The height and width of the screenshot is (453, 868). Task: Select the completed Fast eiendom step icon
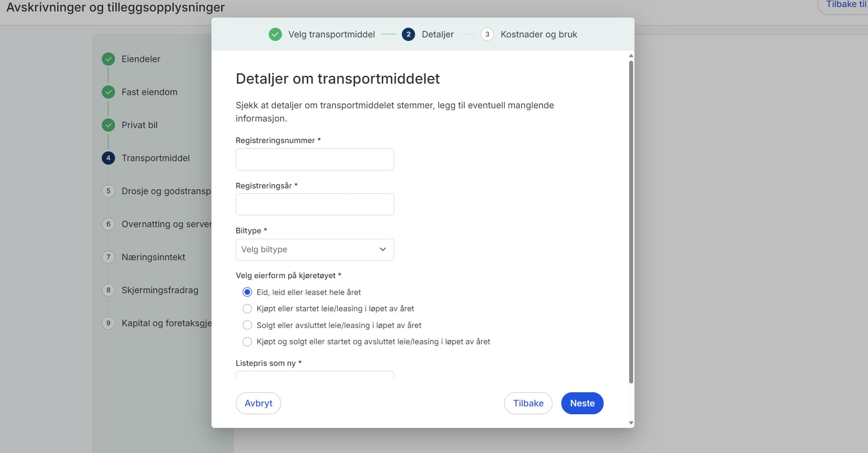(x=108, y=92)
